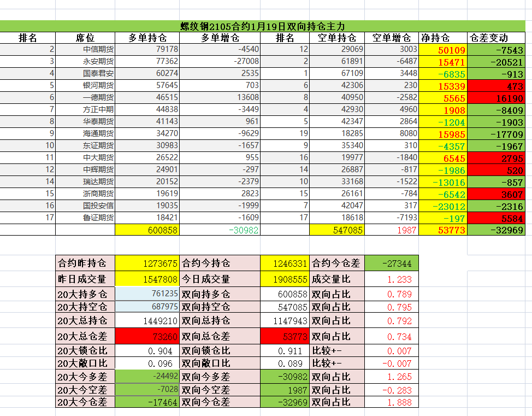Select the 中辉期货 cell
This screenshot has width=532, height=416.
tap(85, 169)
